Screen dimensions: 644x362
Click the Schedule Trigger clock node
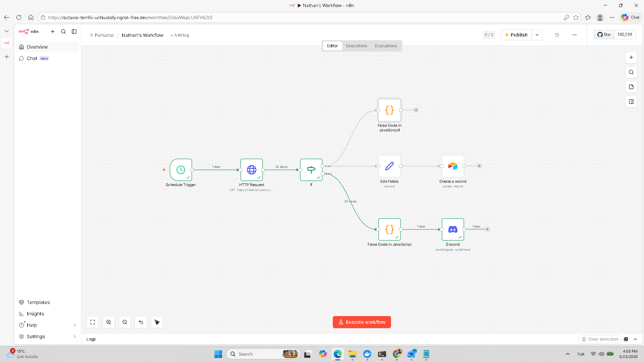pyautogui.click(x=181, y=170)
